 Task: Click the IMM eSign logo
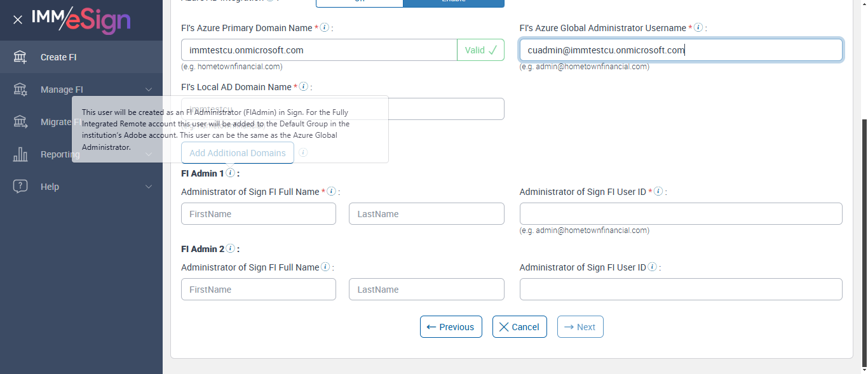pyautogui.click(x=81, y=20)
